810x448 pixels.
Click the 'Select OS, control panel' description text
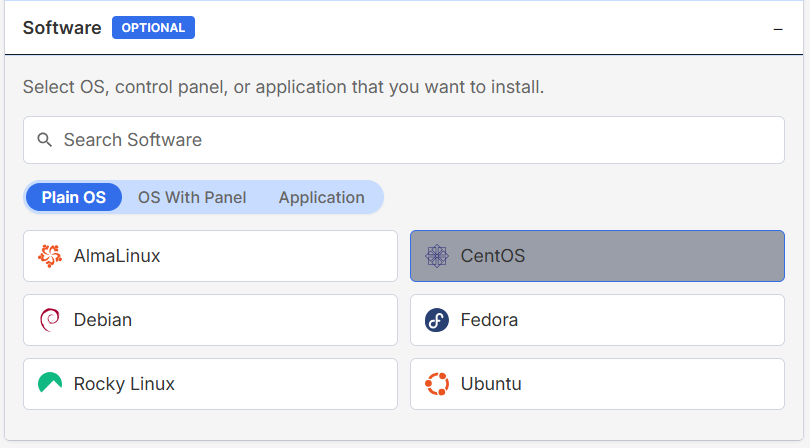pos(283,87)
